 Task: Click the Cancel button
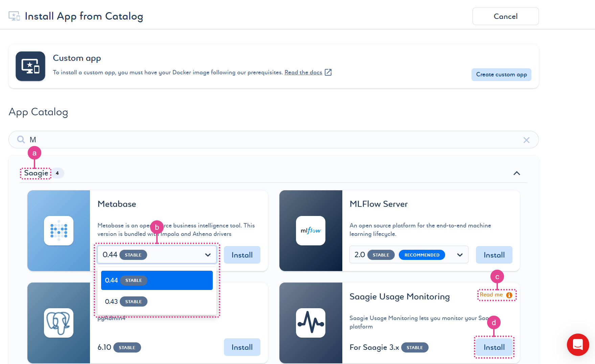tap(505, 16)
